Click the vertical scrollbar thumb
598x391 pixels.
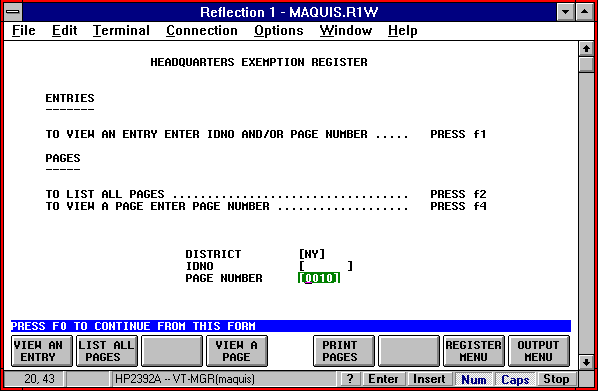click(586, 64)
